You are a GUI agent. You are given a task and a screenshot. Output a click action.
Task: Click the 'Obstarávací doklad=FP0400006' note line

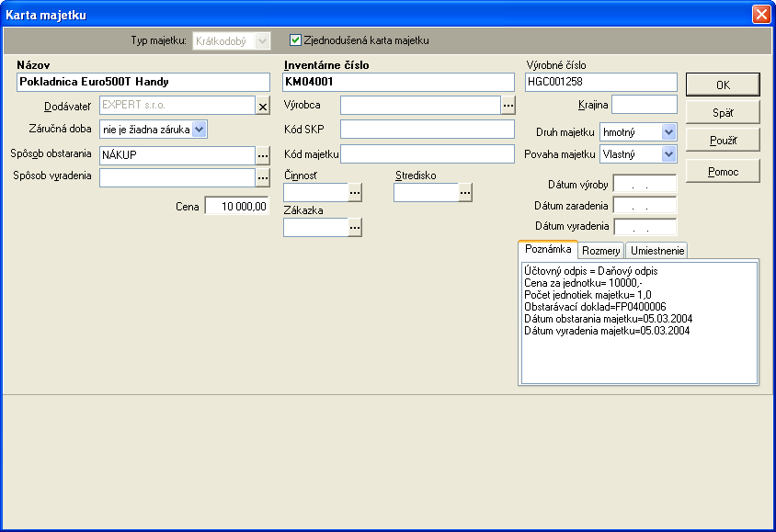click(x=595, y=307)
